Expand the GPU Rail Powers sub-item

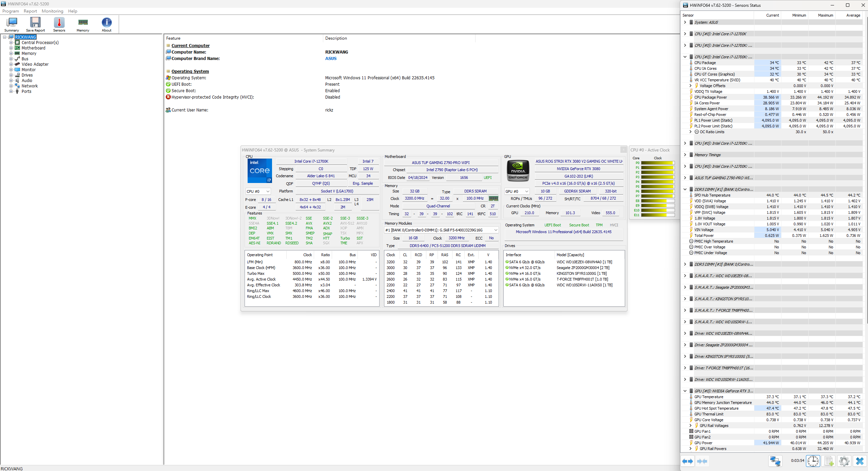pyautogui.click(x=690, y=449)
